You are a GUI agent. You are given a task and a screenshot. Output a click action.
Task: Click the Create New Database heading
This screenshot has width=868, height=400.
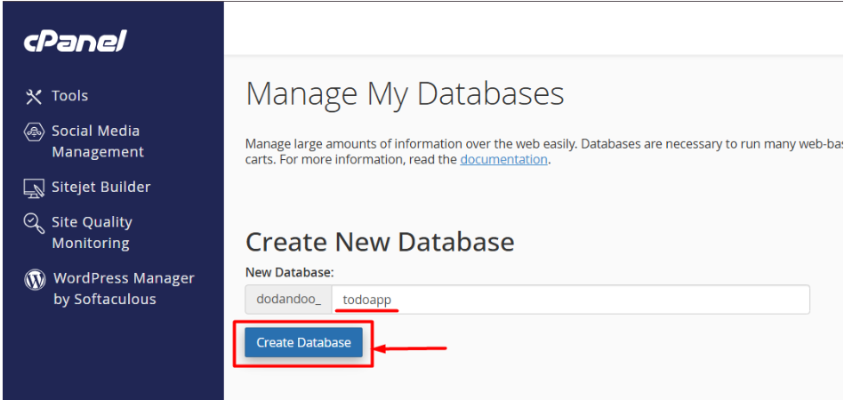click(380, 242)
